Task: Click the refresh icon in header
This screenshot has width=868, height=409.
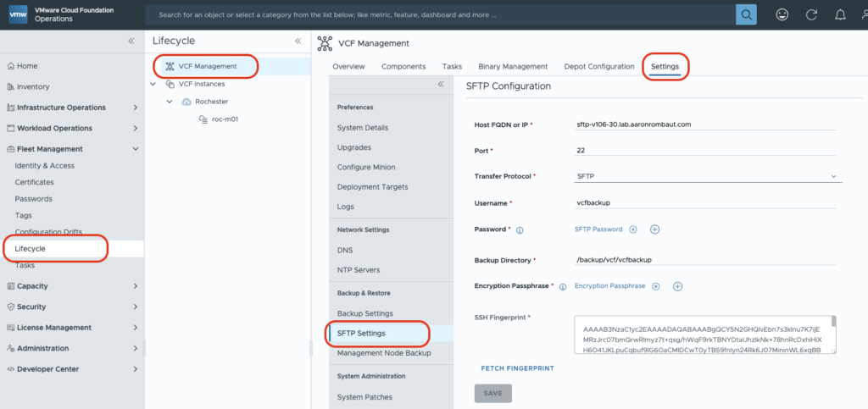Action: [x=811, y=14]
